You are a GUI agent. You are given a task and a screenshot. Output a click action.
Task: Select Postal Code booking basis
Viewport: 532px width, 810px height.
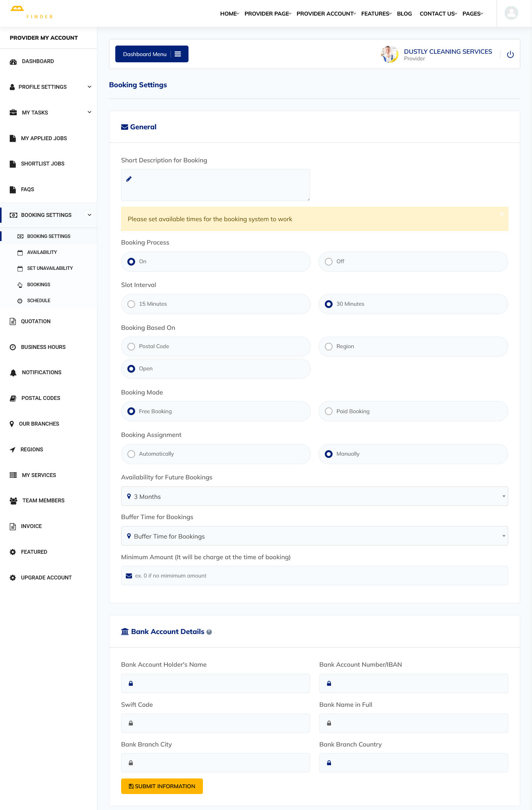pos(131,347)
